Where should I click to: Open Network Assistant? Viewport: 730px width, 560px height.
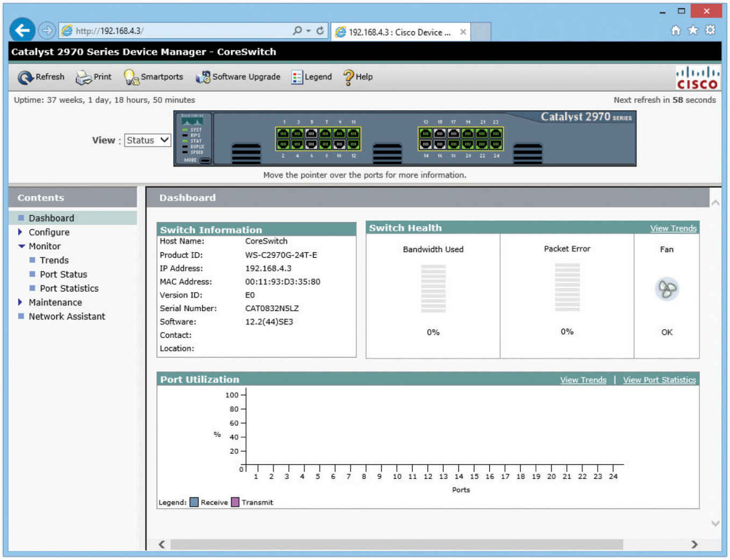(x=67, y=317)
